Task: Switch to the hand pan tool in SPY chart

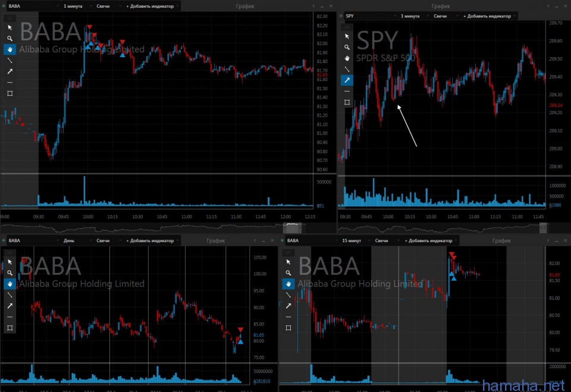Action: (347, 58)
